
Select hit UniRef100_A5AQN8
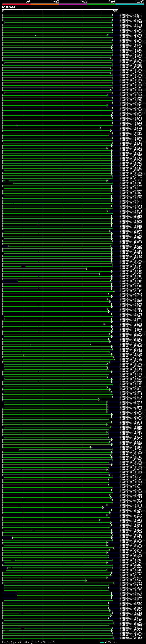pos(131,273)
